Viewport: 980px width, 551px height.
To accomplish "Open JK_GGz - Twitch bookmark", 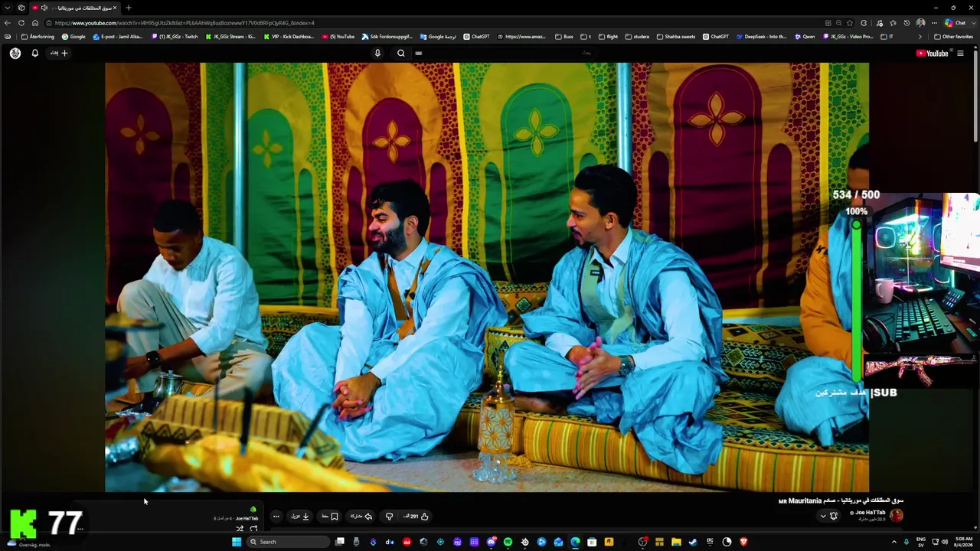I will pyautogui.click(x=175, y=37).
